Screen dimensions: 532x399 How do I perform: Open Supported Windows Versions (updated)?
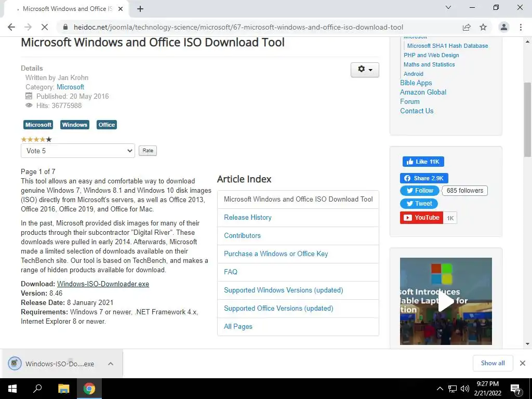(283, 290)
